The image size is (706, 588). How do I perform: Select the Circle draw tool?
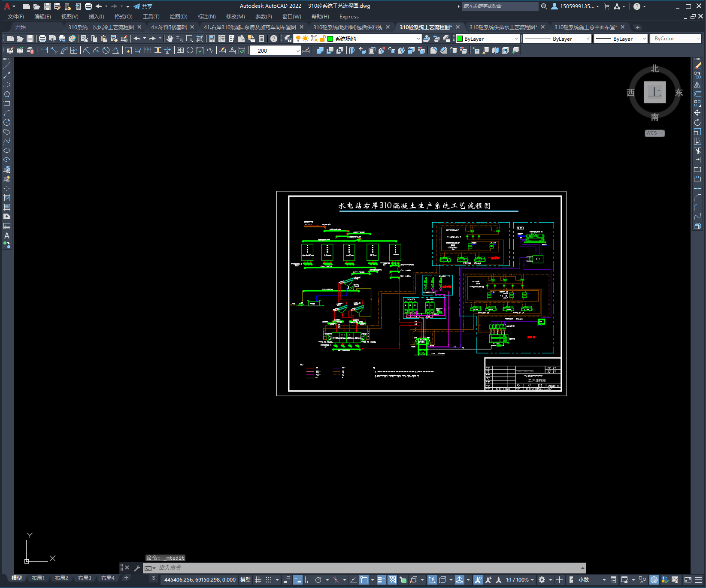[x=7, y=122]
